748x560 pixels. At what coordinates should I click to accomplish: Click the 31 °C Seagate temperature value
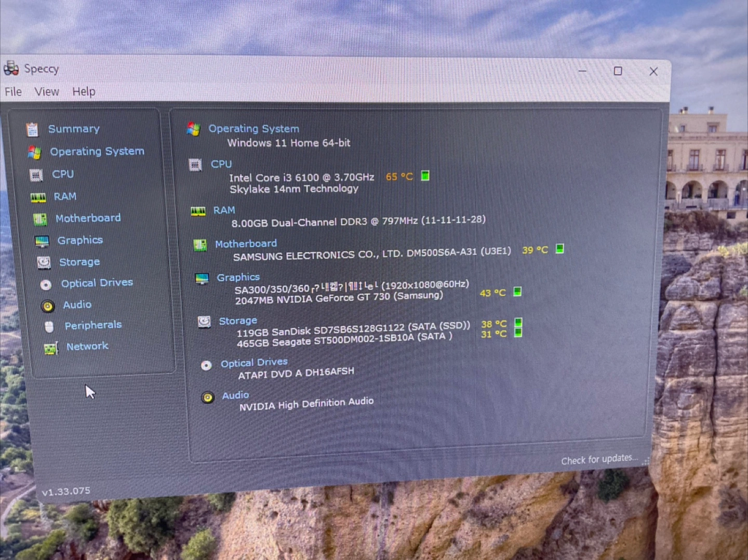coord(493,334)
